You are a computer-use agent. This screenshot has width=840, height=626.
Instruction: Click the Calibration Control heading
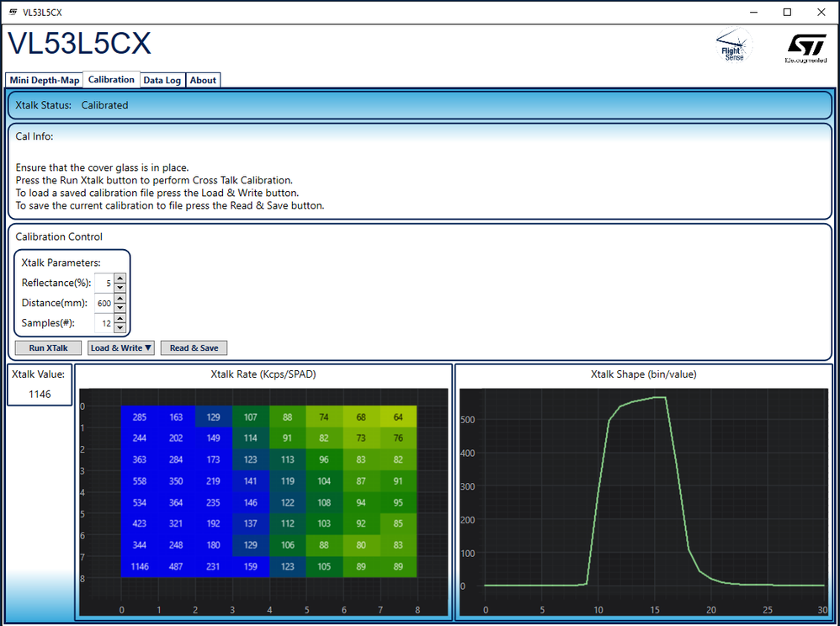[x=59, y=236]
